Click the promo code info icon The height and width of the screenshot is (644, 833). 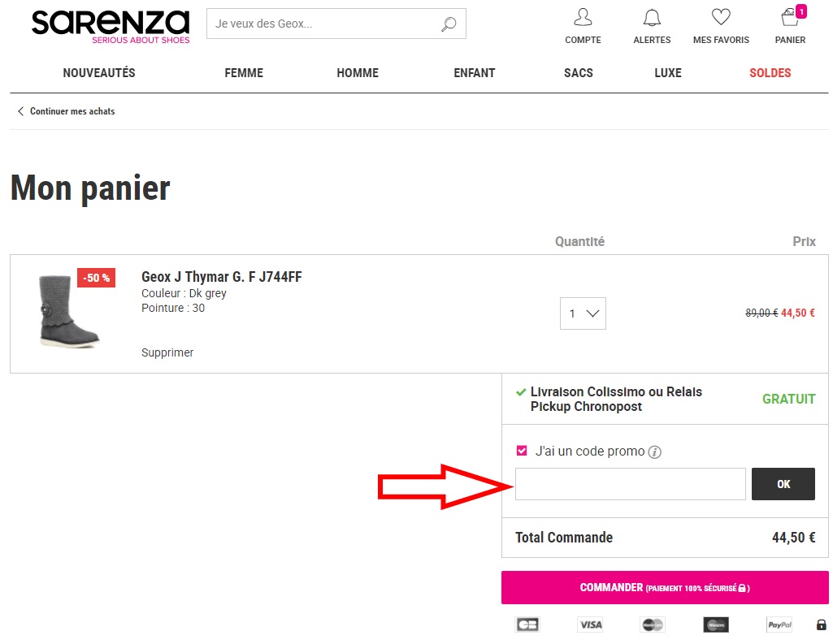[x=655, y=452]
